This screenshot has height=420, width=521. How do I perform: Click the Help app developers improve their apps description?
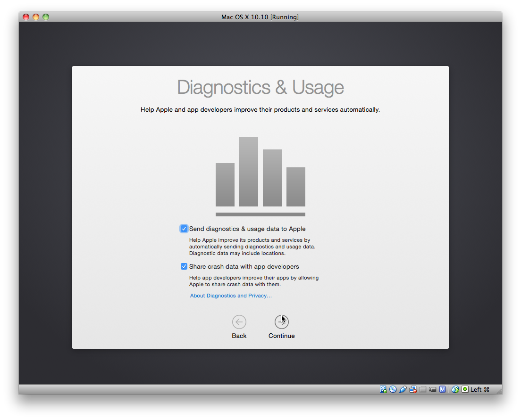pos(254,281)
